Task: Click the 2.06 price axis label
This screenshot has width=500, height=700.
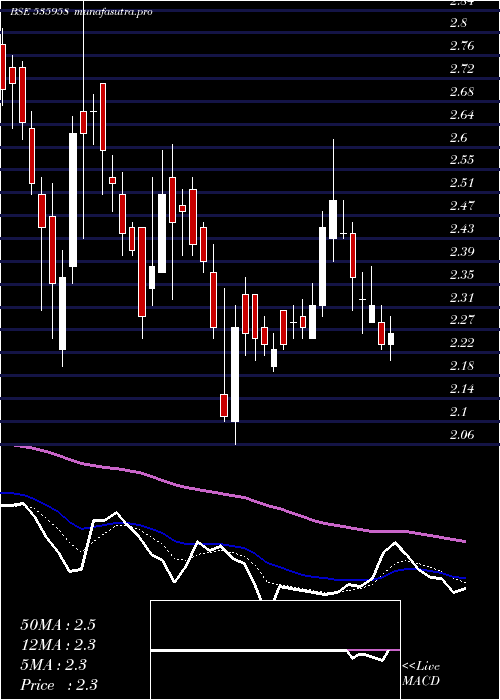Action: coord(461,434)
